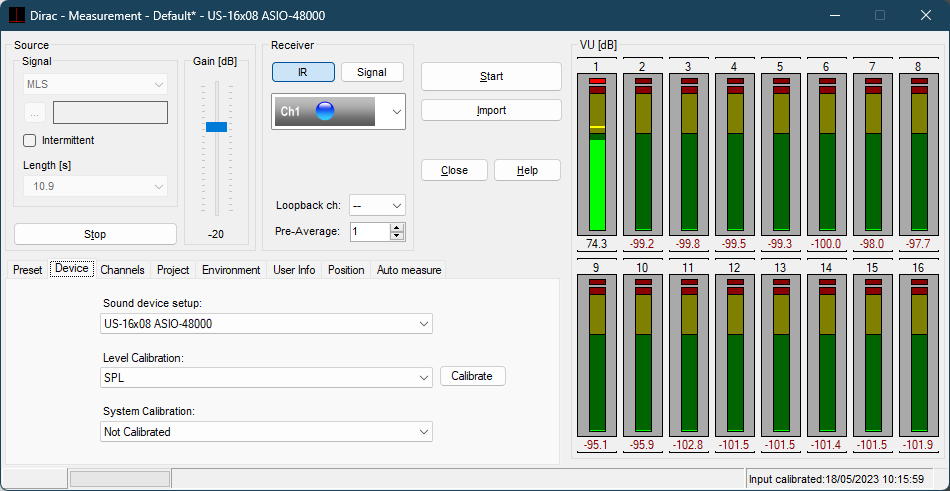Click the Stop button under Source
Image resolution: width=950 pixels, height=491 pixels.
point(95,234)
